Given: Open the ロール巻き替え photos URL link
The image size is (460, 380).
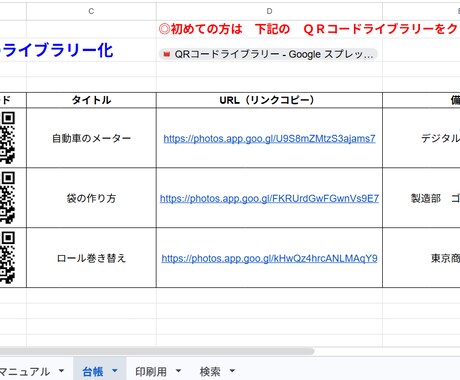Looking at the screenshot, I should tap(269, 258).
